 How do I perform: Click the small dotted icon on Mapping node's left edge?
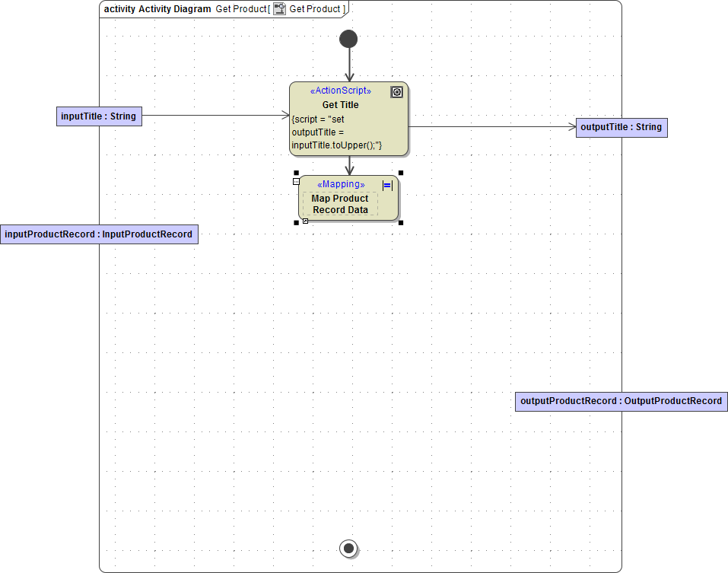[296, 181]
